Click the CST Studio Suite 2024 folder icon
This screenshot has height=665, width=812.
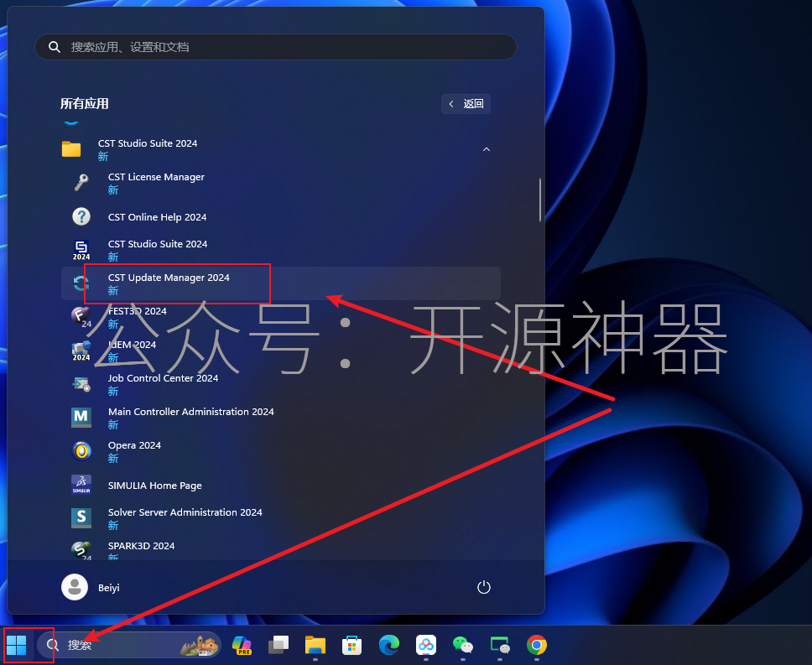(71, 149)
